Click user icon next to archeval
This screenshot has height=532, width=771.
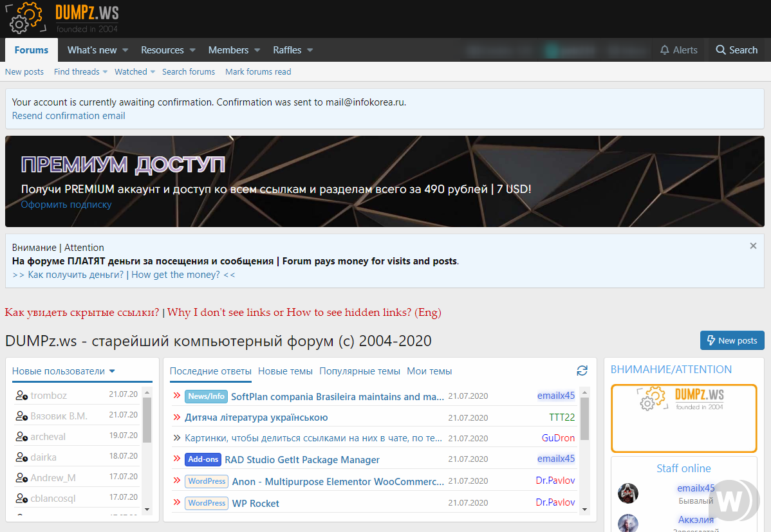point(21,437)
